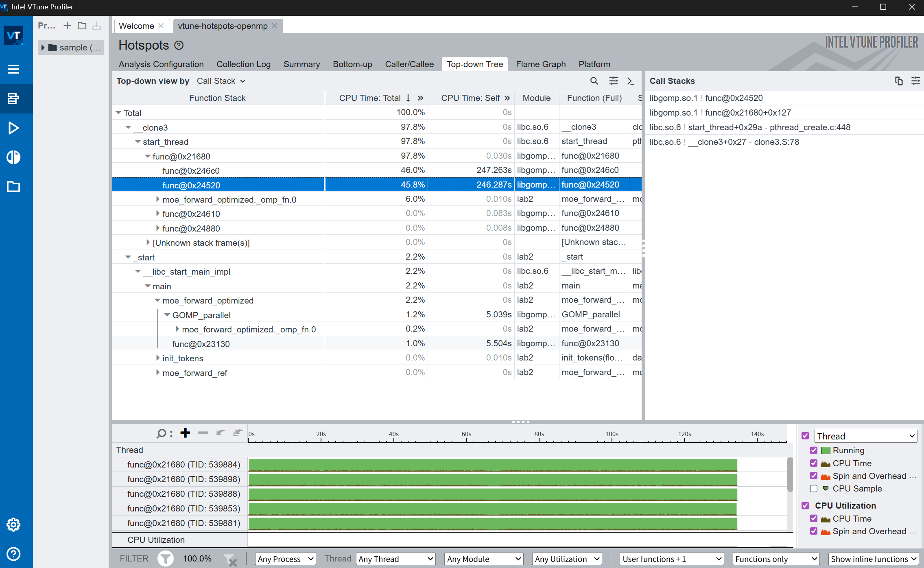The width and height of the screenshot is (924, 568).
Task: Open the Compare Results icon
Action: (13, 157)
